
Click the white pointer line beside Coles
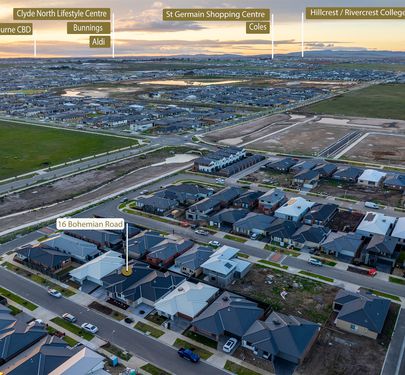tap(272, 36)
